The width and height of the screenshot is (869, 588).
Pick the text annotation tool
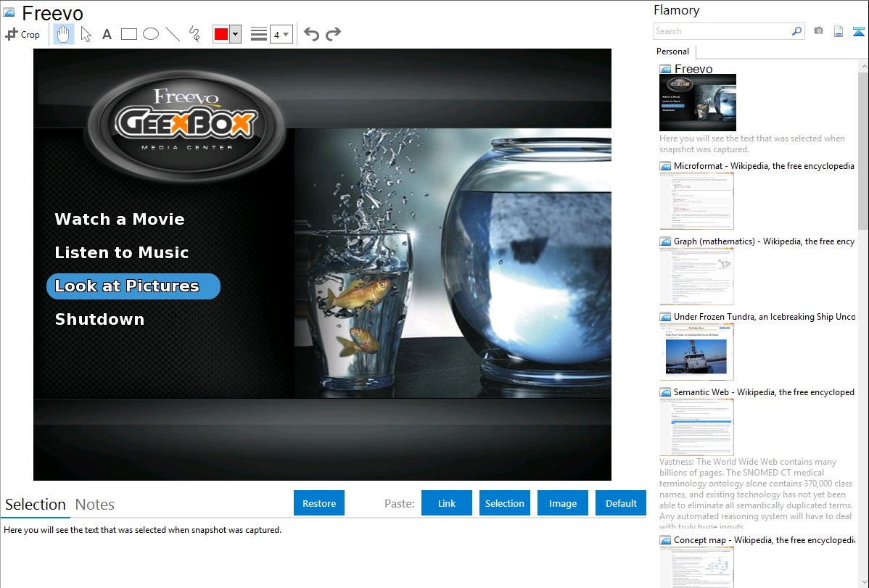click(x=107, y=34)
